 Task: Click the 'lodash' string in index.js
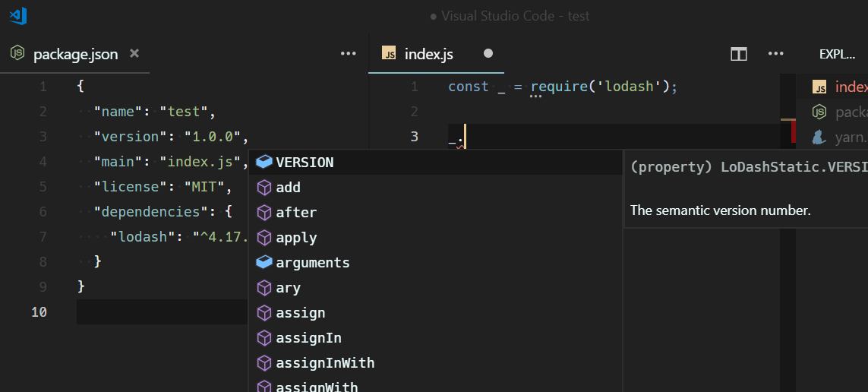click(628, 87)
